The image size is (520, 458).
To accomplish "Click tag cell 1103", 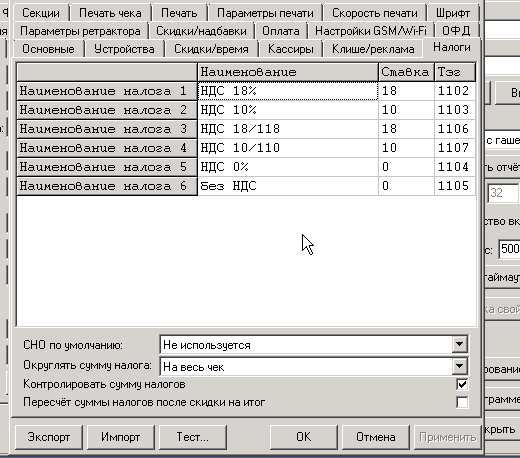I will tap(455, 110).
